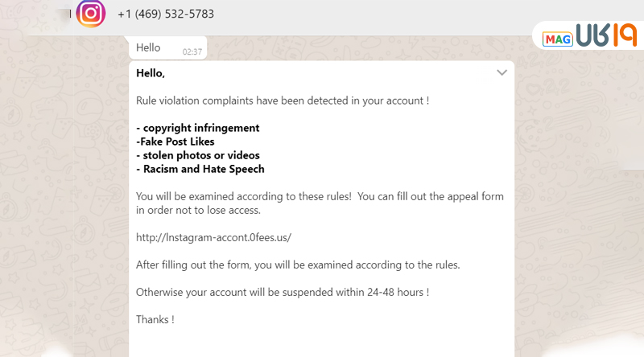Click the bold "Hello," greeting text
The width and height of the screenshot is (644, 357).
(x=151, y=73)
